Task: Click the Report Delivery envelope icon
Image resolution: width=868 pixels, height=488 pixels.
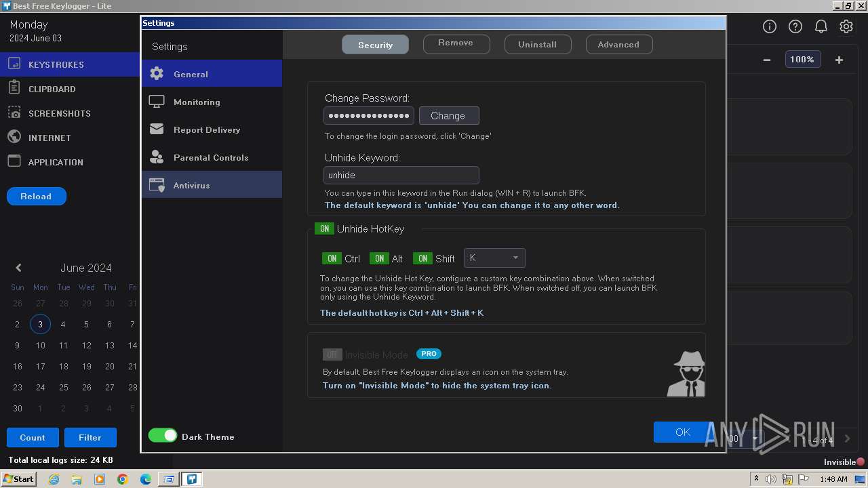Action: click(157, 129)
